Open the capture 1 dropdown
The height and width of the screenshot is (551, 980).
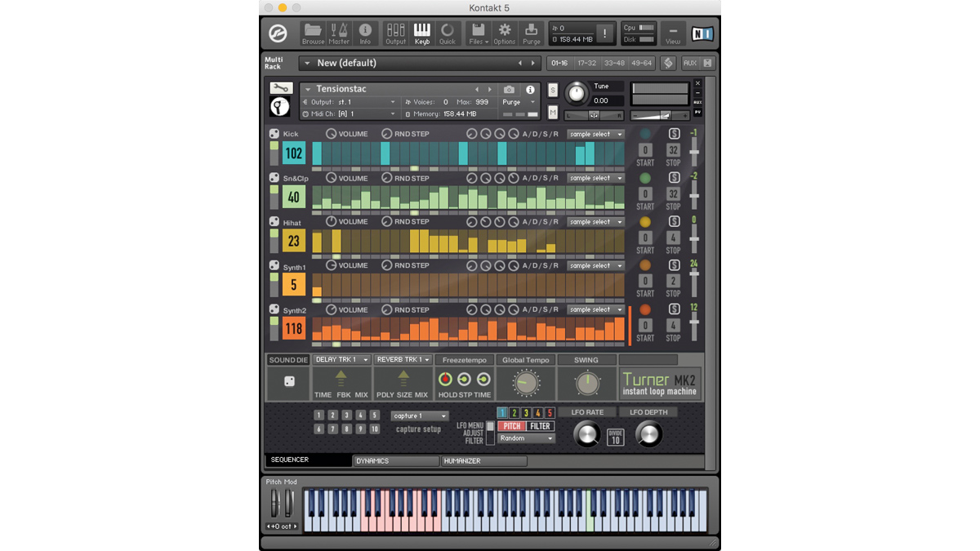pyautogui.click(x=419, y=416)
